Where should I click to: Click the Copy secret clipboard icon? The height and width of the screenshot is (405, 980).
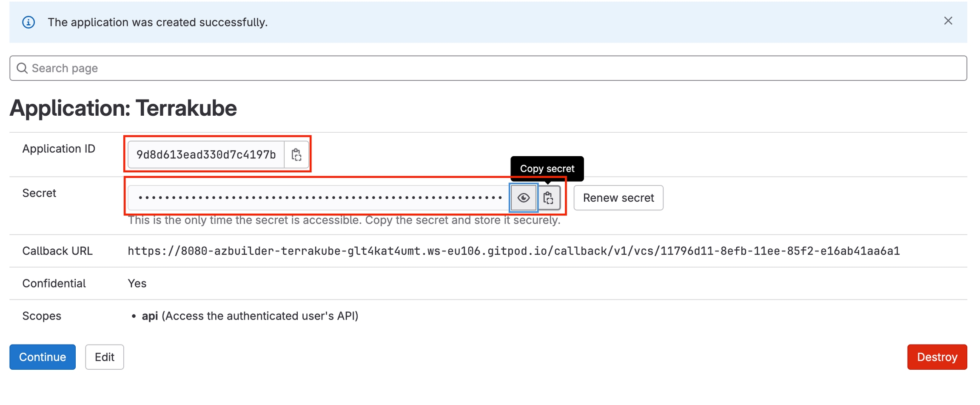pyautogui.click(x=548, y=198)
